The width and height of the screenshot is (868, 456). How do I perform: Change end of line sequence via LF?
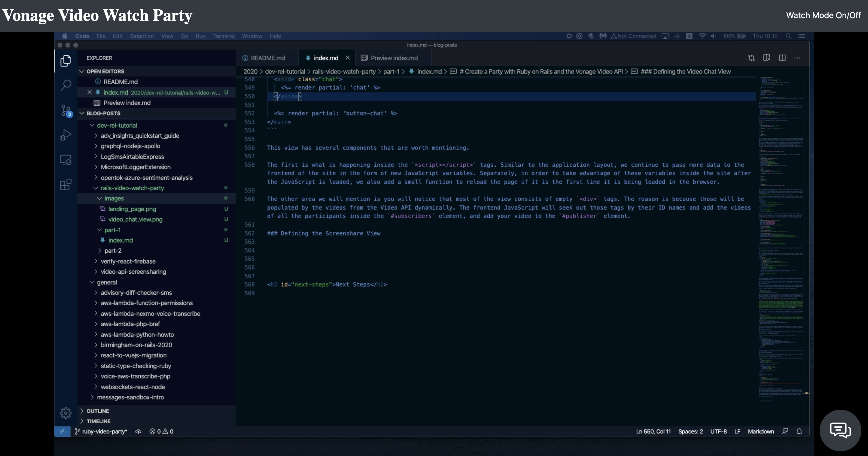[737, 431]
